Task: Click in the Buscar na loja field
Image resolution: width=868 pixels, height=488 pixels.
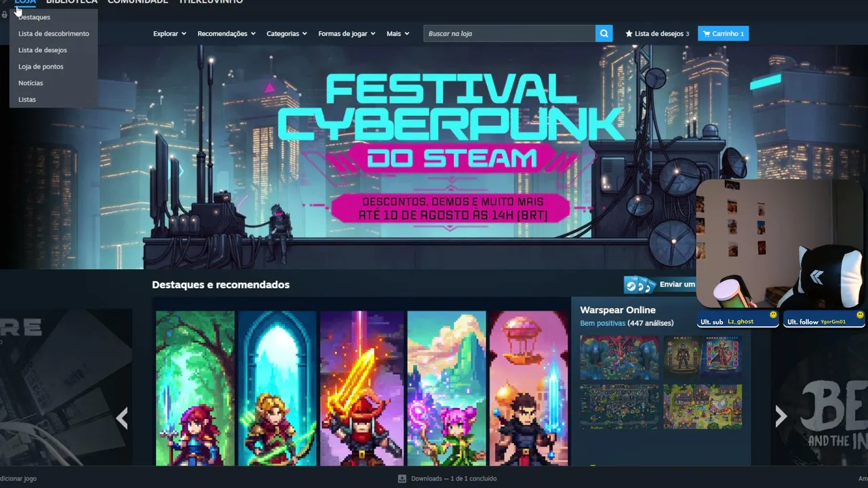Action: [x=509, y=33]
